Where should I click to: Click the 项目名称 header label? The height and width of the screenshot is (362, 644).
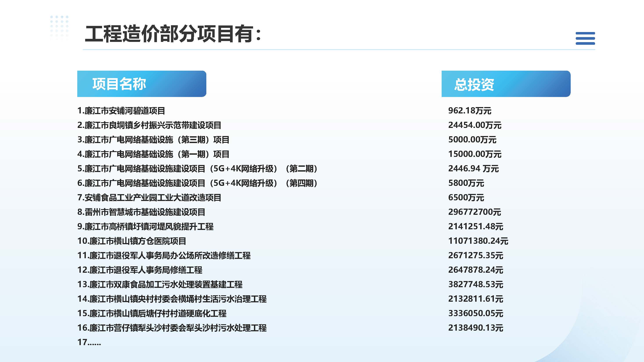point(119,84)
